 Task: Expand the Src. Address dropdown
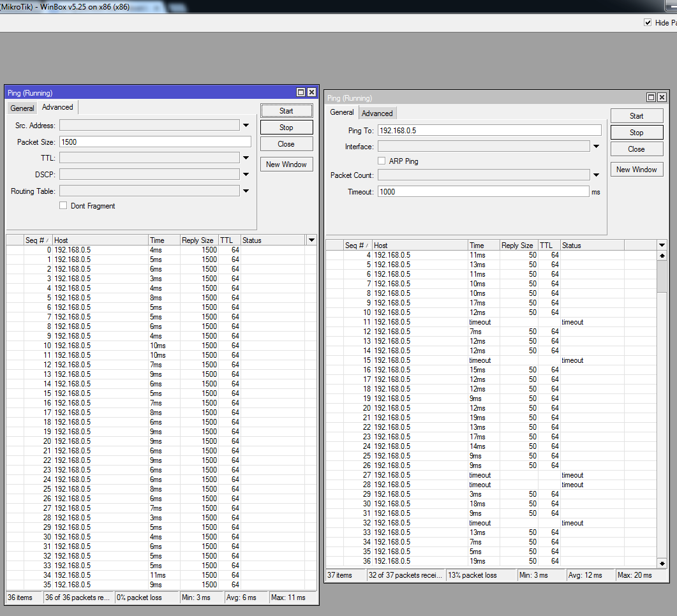tap(246, 126)
